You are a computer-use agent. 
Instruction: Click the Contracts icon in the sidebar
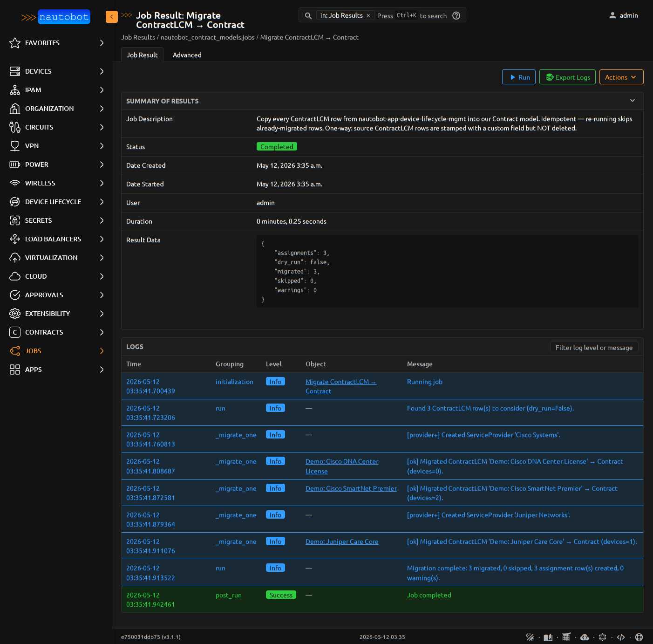point(15,332)
